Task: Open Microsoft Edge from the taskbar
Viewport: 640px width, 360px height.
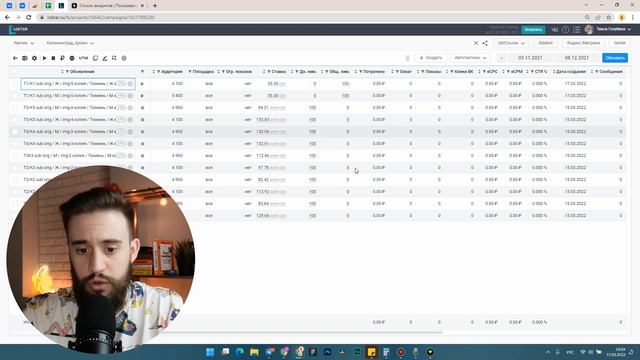Action: pos(240,352)
